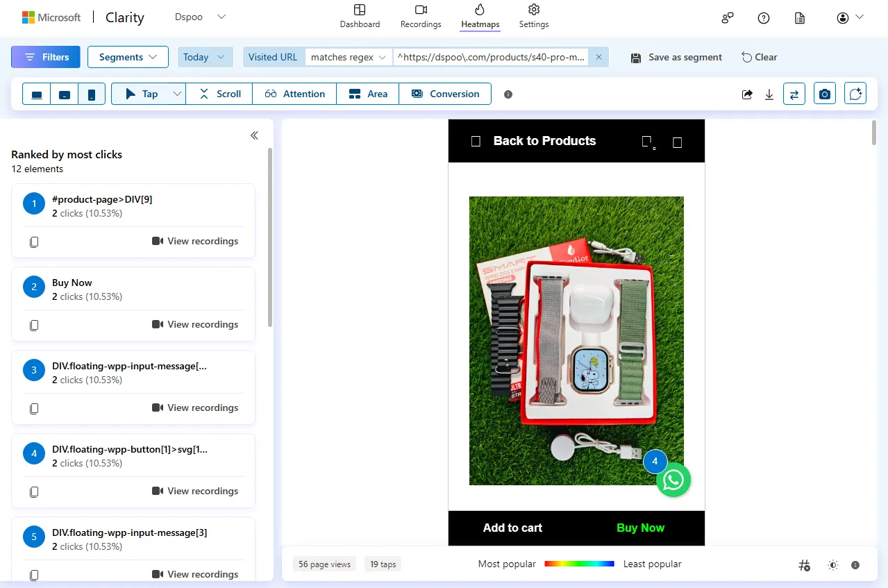Open the Copilot chat insights icon
Screen dimensions: 888x588
tap(856, 94)
